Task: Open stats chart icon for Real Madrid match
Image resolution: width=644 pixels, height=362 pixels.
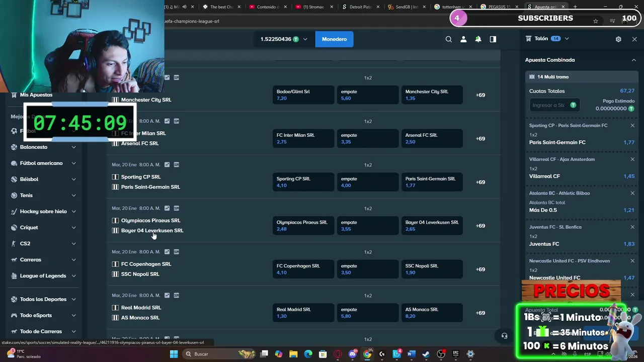Action: coord(167,295)
